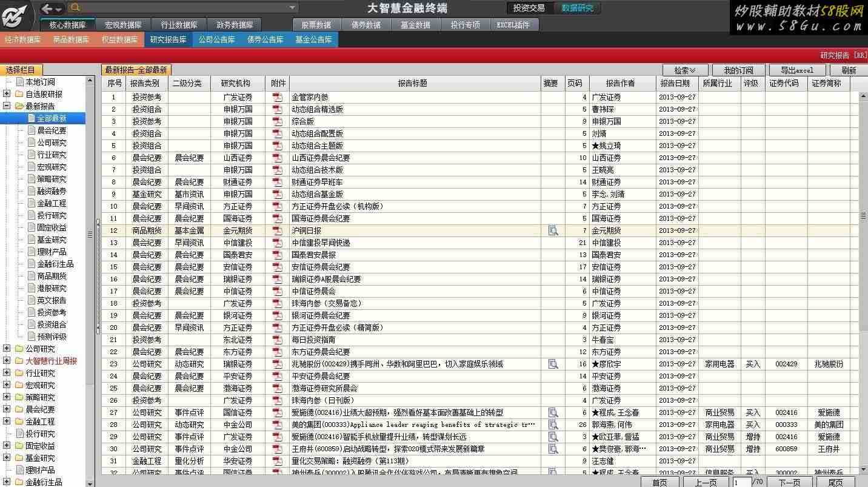Click stock code 002429 cell
This screenshot has height=487, width=868.
786,364
